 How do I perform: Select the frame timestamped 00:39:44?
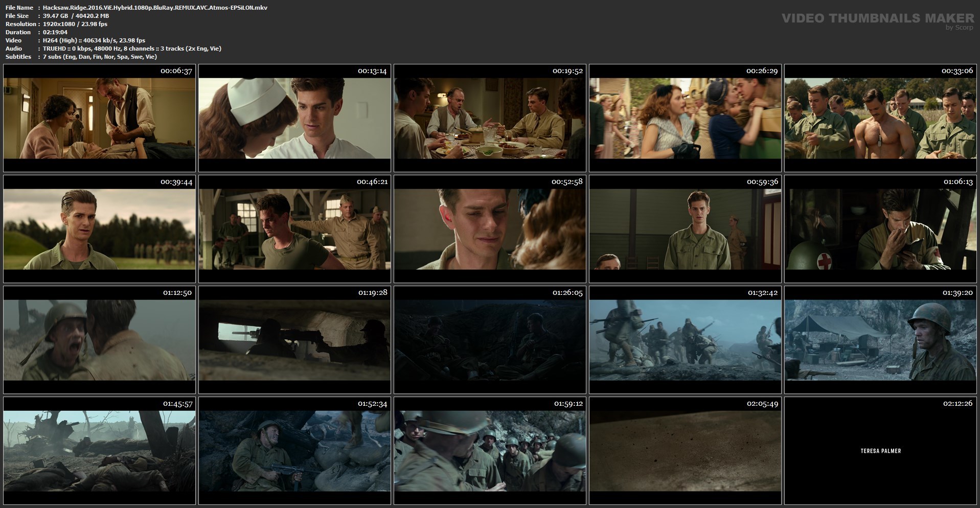click(99, 229)
